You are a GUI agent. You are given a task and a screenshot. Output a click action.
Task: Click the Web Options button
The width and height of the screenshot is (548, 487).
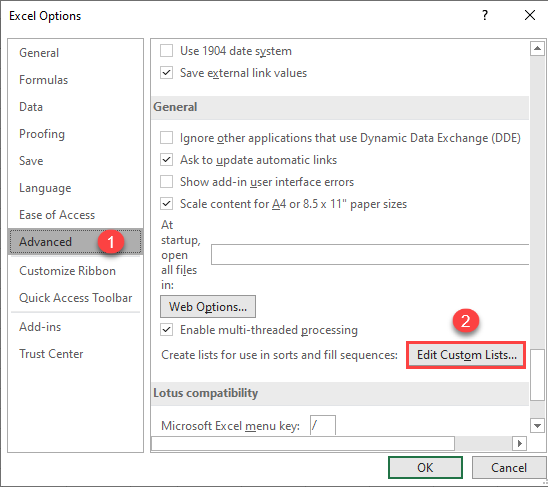click(x=208, y=307)
